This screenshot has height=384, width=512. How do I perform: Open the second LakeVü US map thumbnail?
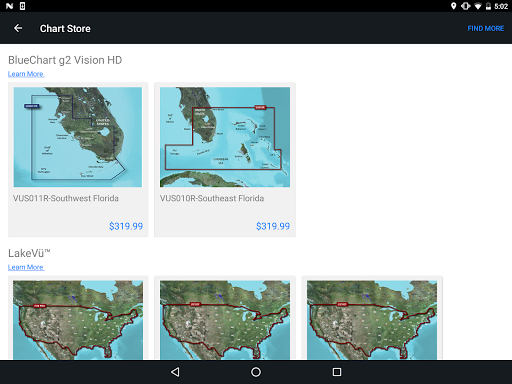[x=225, y=320]
